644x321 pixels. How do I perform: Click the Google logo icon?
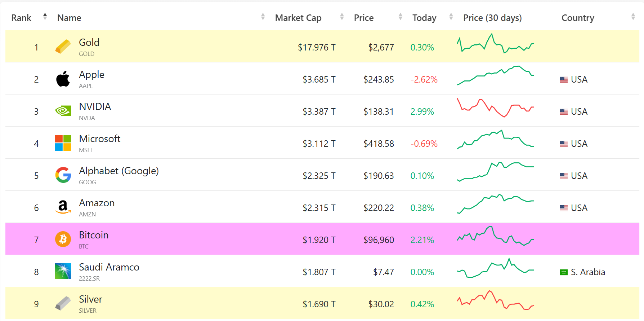point(63,175)
